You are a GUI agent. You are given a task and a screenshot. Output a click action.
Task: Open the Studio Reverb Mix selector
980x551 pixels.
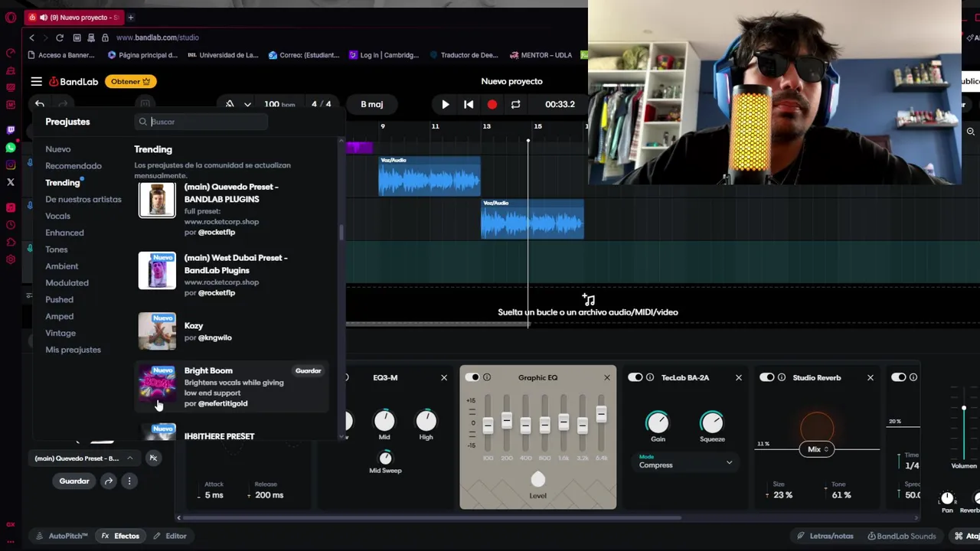pyautogui.click(x=817, y=449)
